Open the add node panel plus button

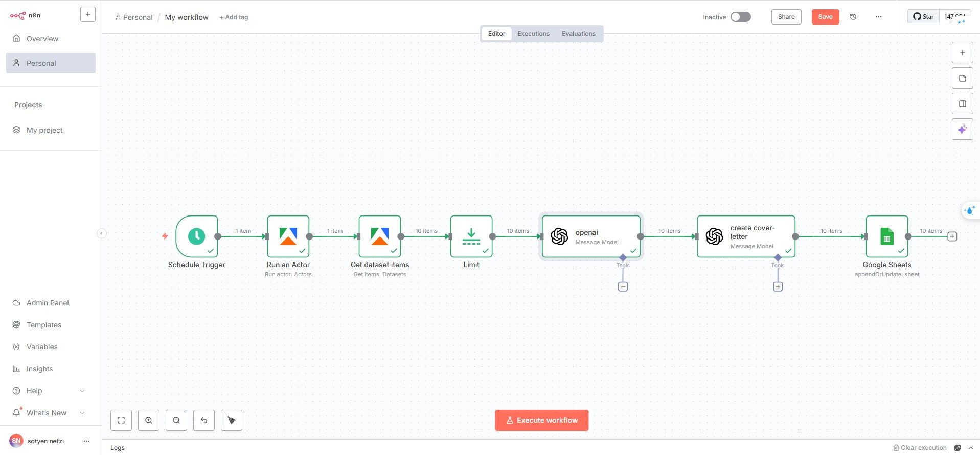[x=962, y=53]
